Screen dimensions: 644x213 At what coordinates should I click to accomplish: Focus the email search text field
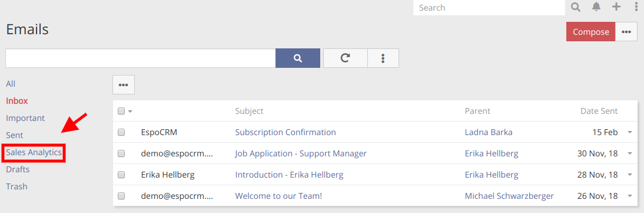point(141,58)
